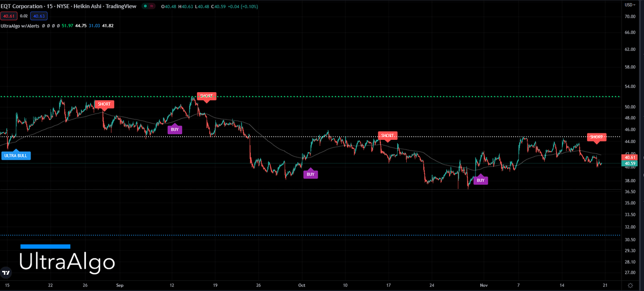Select the SHORT signal label in mid-November
Image resolution: width=644 pixels, height=291 pixels.
pyautogui.click(x=596, y=137)
